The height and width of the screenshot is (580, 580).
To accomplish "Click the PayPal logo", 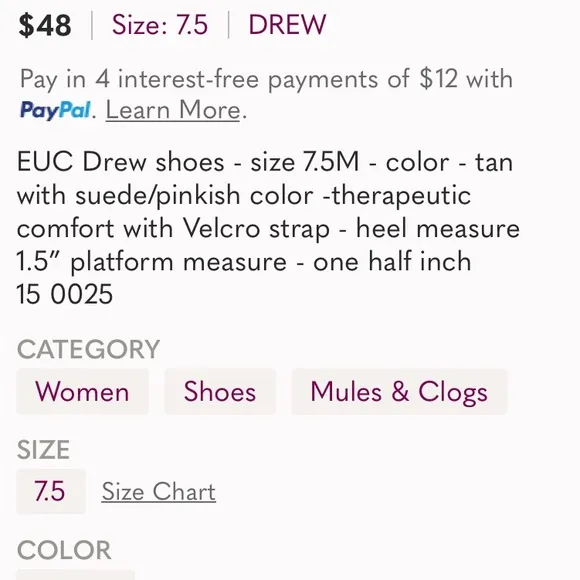I will (55, 110).
